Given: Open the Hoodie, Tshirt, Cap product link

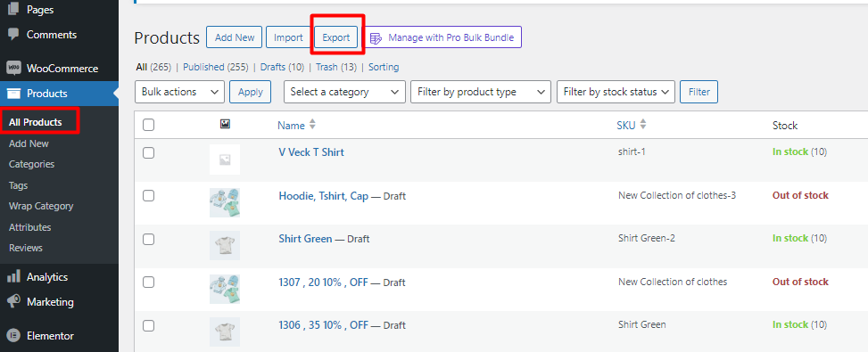Looking at the screenshot, I should click(x=323, y=196).
